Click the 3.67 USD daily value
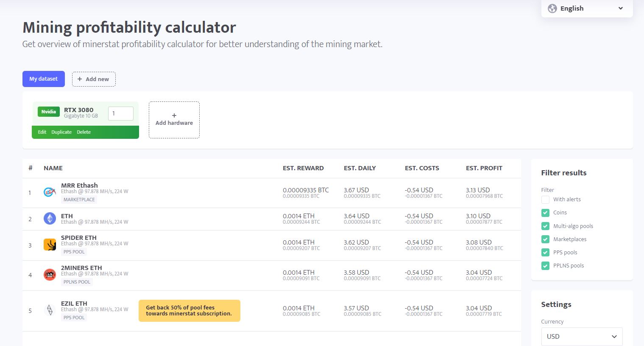The image size is (644, 346). (x=357, y=190)
